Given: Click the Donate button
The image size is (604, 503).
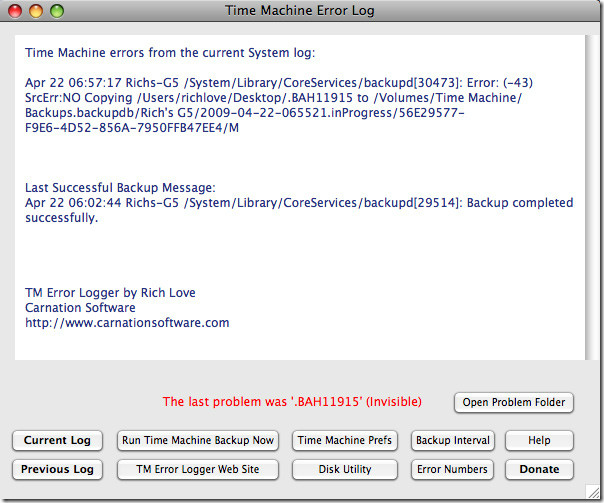Looking at the screenshot, I should coord(539,469).
